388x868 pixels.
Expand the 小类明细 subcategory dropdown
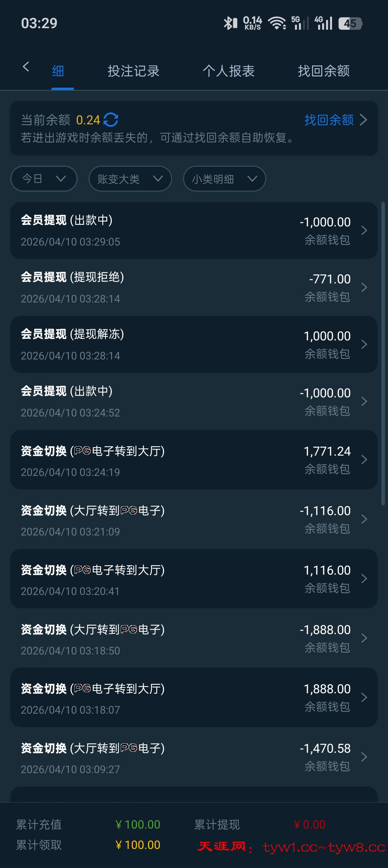click(x=224, y=178)
